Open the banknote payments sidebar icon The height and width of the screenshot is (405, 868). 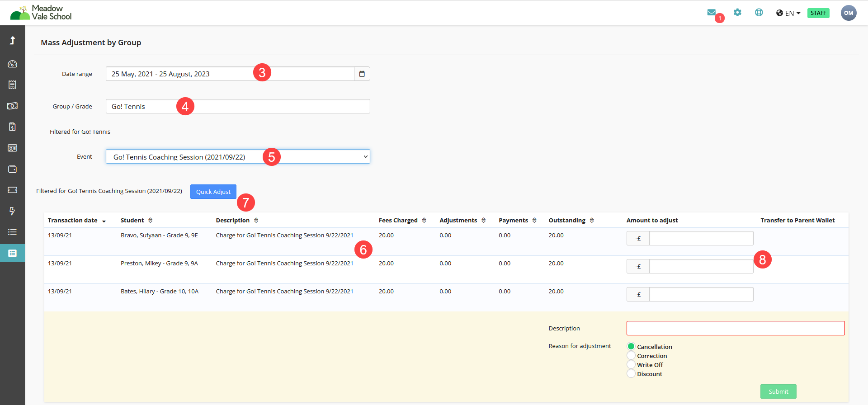pyautogui.click(x=12, y=106)
